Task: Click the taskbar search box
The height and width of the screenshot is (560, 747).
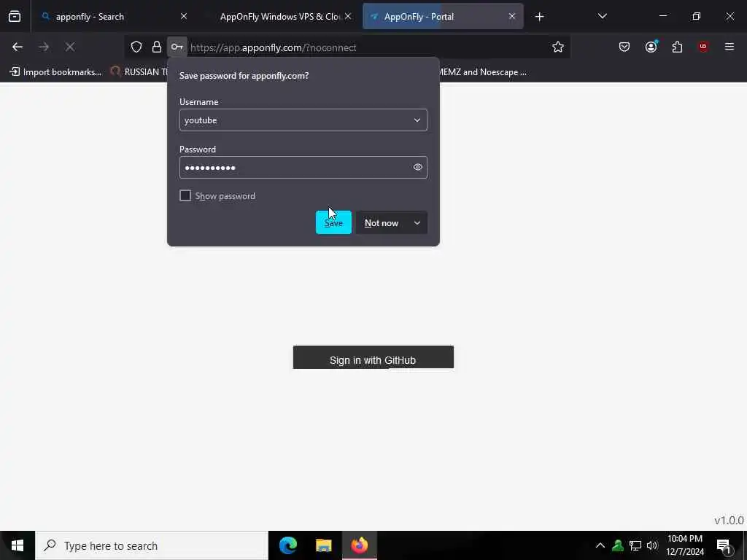Action: coord(152,545)
